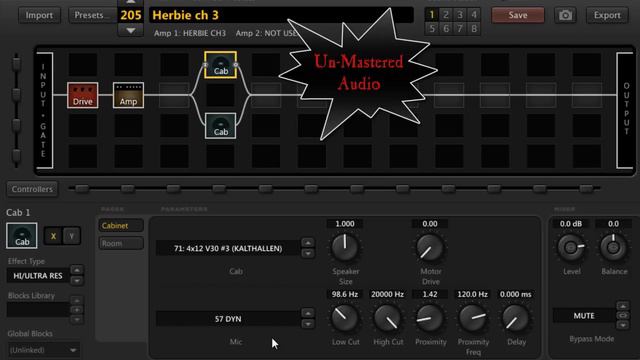Viewport: 640px width, 360px height.
Task: Click the Speaker Size knob
Action: coord(345,247)
